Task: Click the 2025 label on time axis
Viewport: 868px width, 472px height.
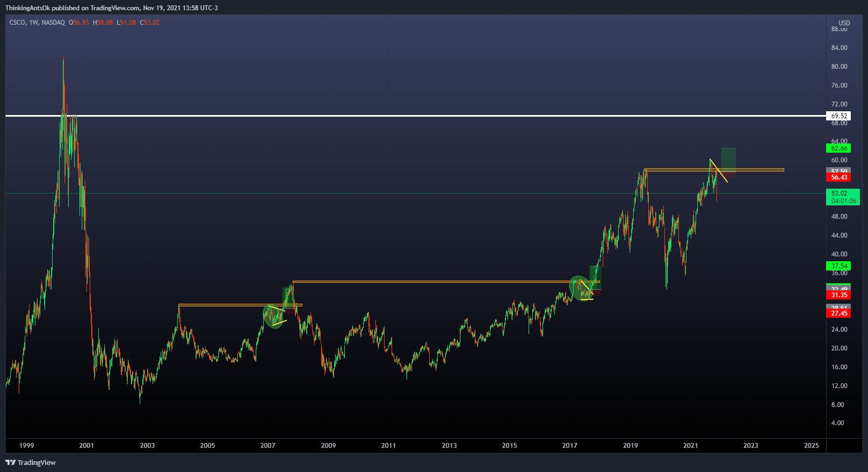Action: click(x=811, y=446)
